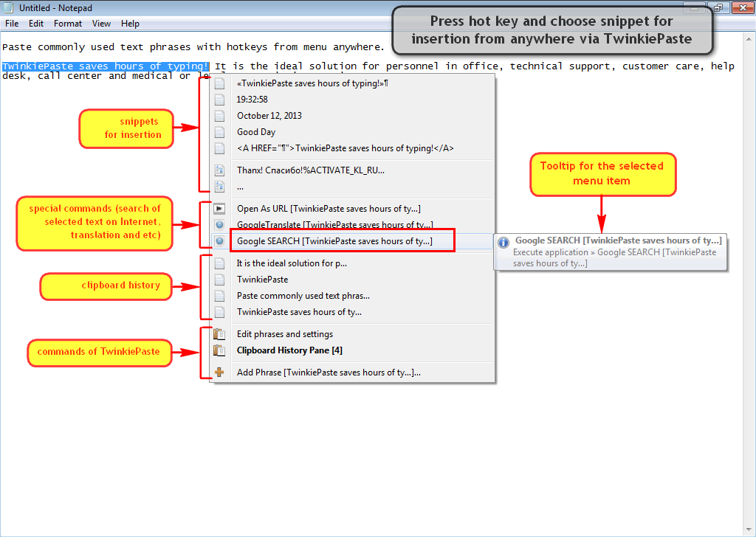Click page icon beside clipboard entry 'TwinkiePaste'
This screenshot has height=537, width=756.
219,280
